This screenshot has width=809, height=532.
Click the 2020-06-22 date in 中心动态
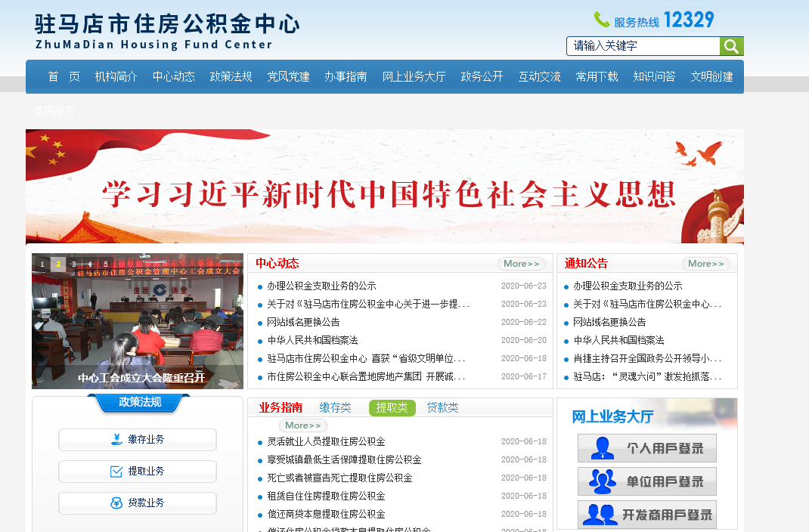coord(524,322)
